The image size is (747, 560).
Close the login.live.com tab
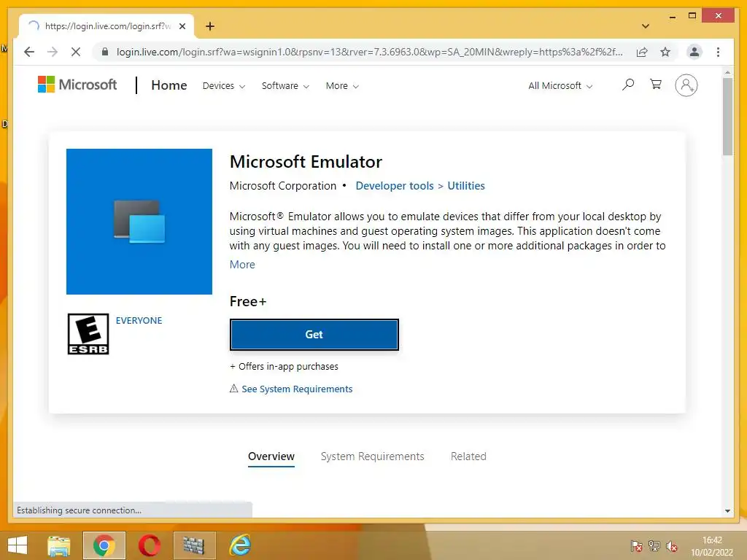click(182, 26)
